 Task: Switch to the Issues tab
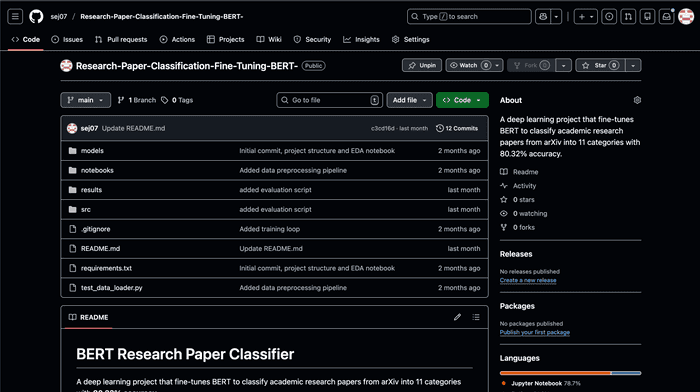67,39
